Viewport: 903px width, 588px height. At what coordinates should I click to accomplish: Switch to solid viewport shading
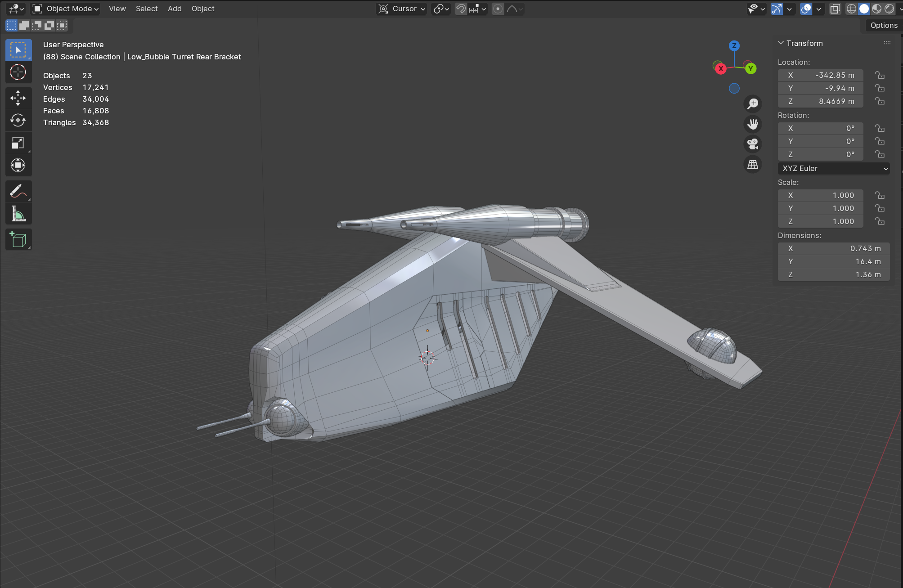[864, 9]
